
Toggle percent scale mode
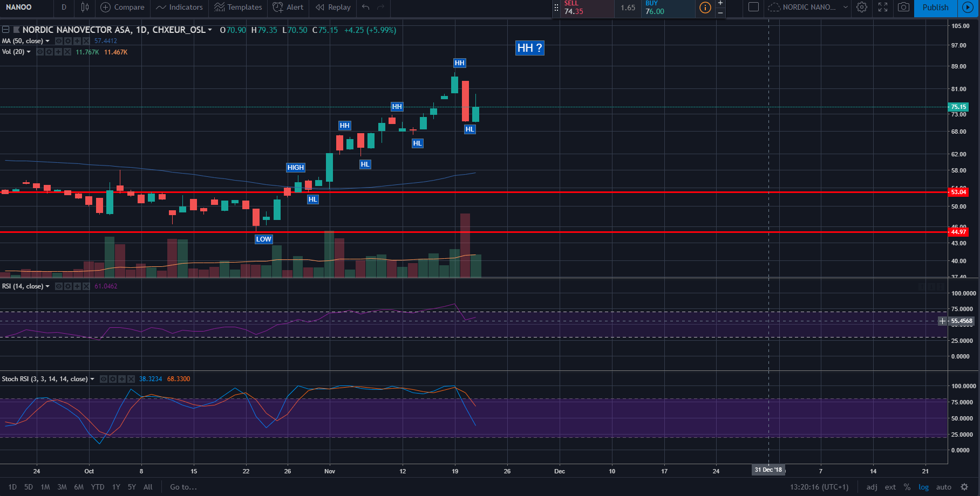coord(907,487)
